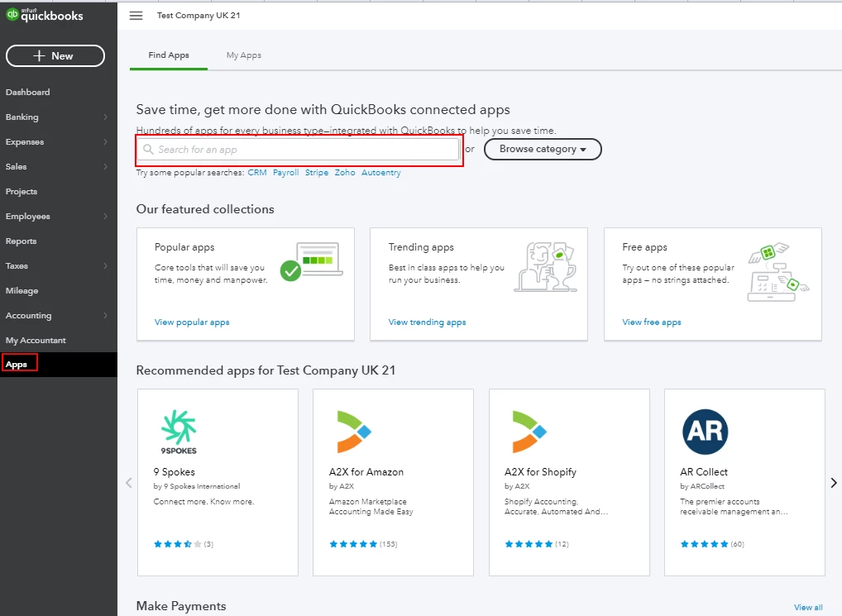Open the A2X for Amazon app title
Viewport: 842px width, 616px height.
pyautogui.click(x=366, y=472)
